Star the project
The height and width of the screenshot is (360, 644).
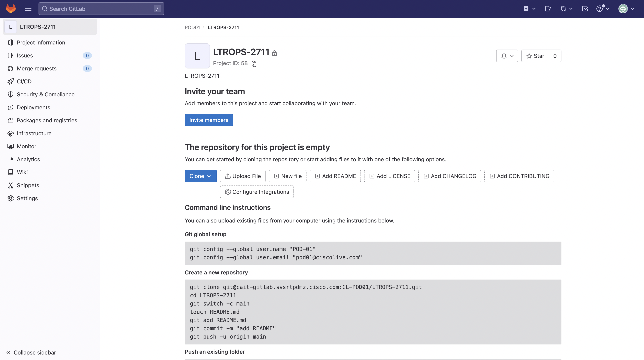coord(535,56)
